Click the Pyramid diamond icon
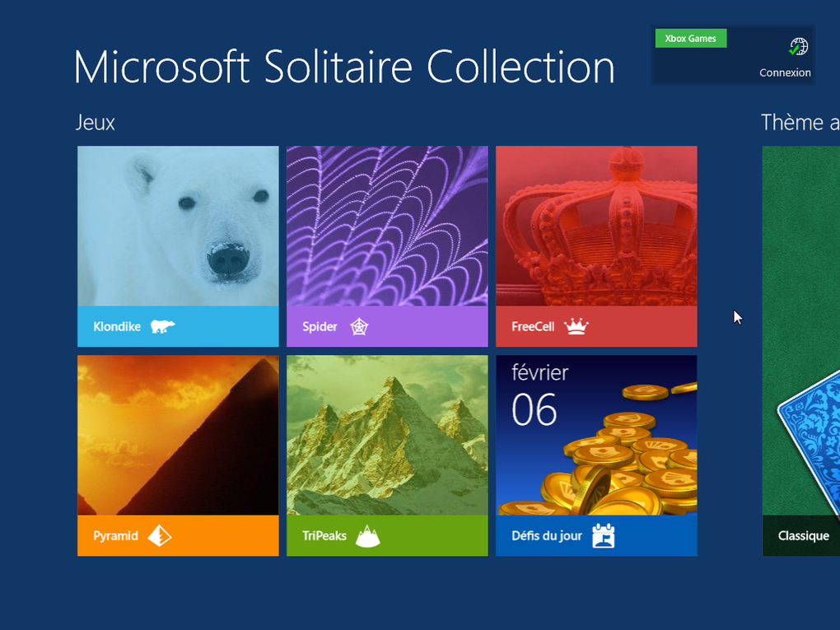The height and width of the screenshot is (630, 840). [160, 536]
